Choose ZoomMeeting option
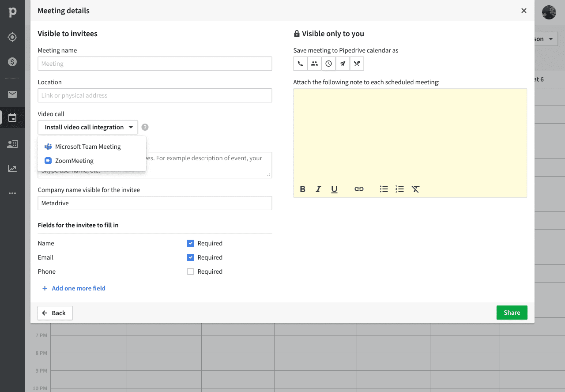 click(x=92, y=161)
